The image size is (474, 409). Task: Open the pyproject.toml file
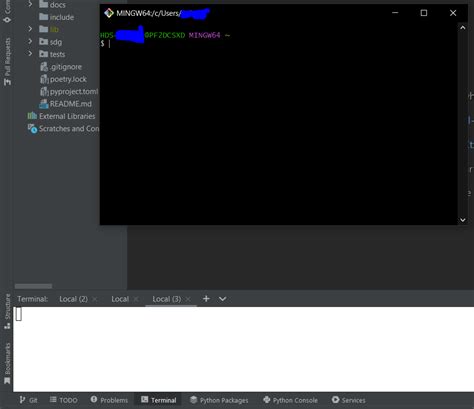pyautogui.click(x=69, y=91)
